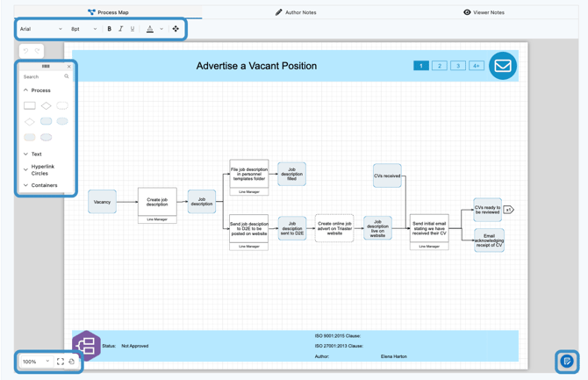Switch to the Author Notes tab
The image size is (588, 380).
pos(296,12)
